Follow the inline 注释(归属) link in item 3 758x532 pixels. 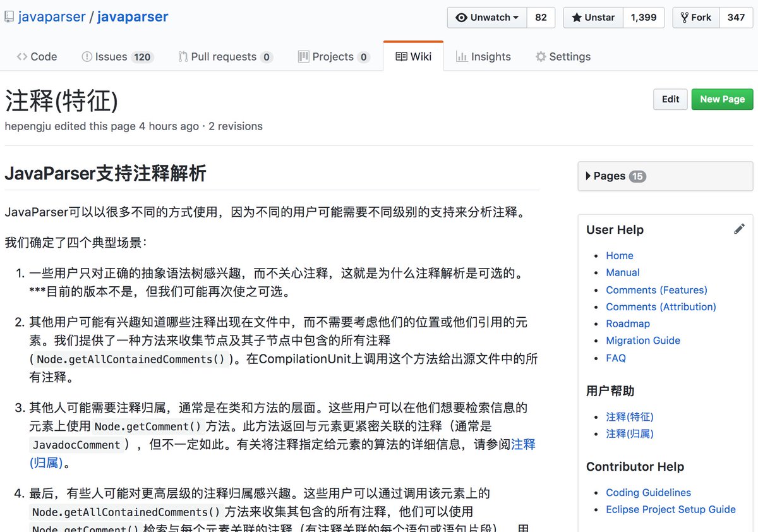[523, 444]
